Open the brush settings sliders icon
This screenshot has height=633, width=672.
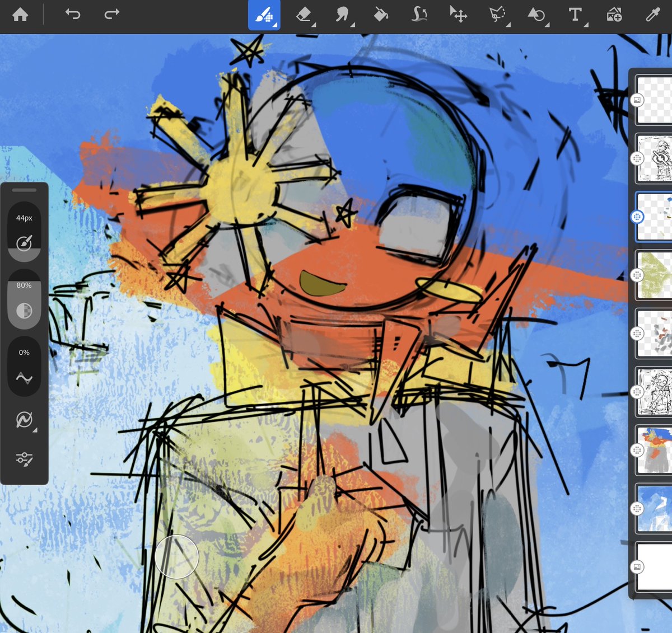point(24,459)
